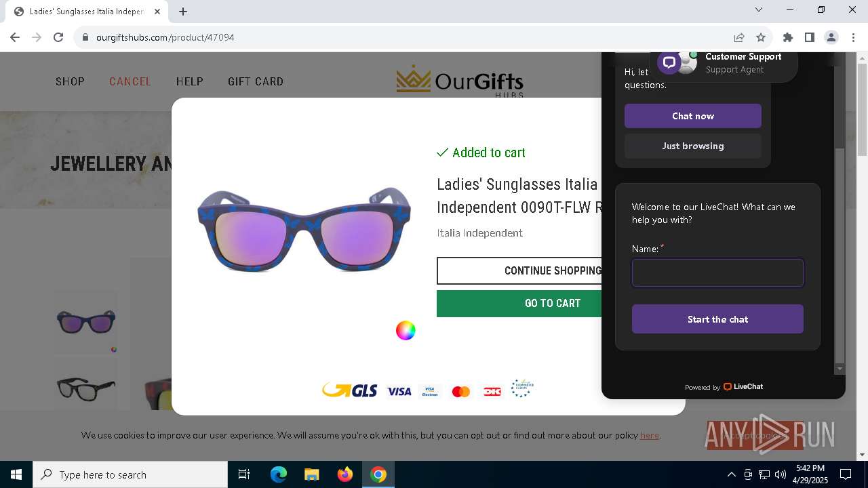Show hidden system tray icons

[731, 474]
